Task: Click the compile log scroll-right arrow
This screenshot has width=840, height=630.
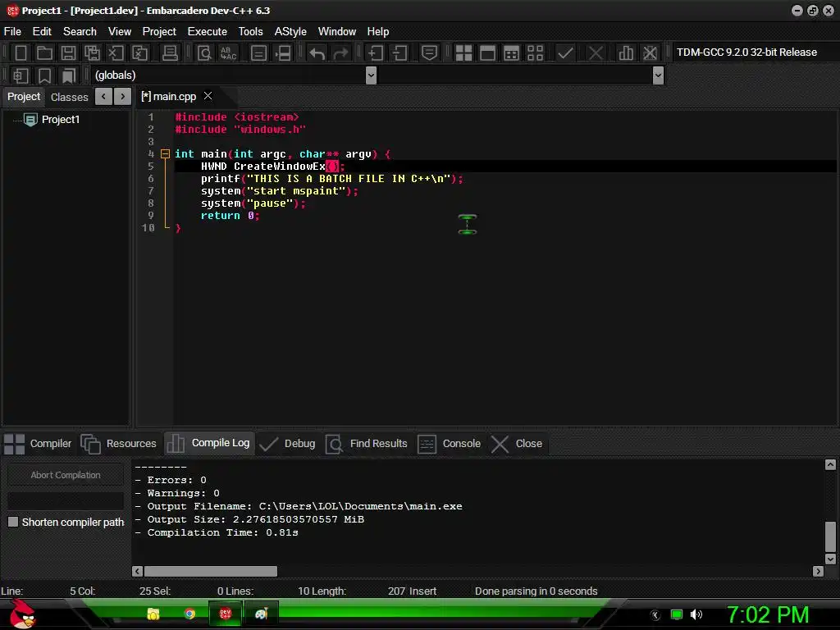Action: point(818,571)
